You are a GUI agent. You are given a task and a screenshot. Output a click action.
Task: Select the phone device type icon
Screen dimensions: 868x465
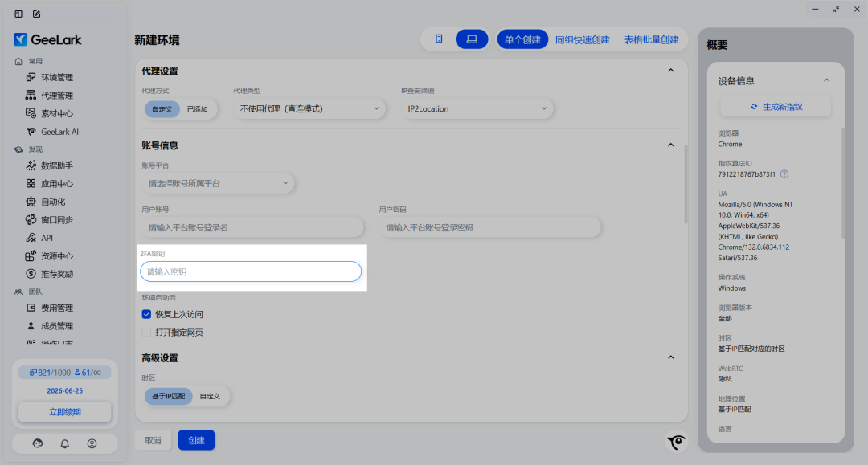click(439, 39)
